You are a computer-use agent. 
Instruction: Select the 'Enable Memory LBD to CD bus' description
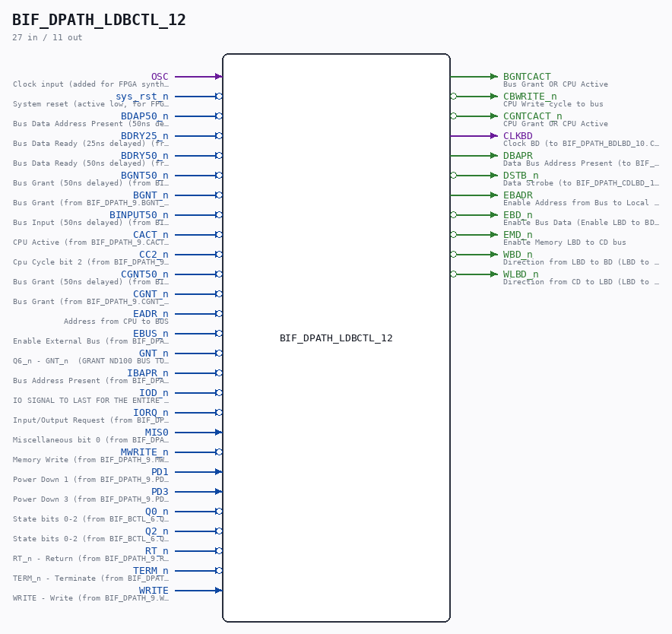tap(565, 243)
